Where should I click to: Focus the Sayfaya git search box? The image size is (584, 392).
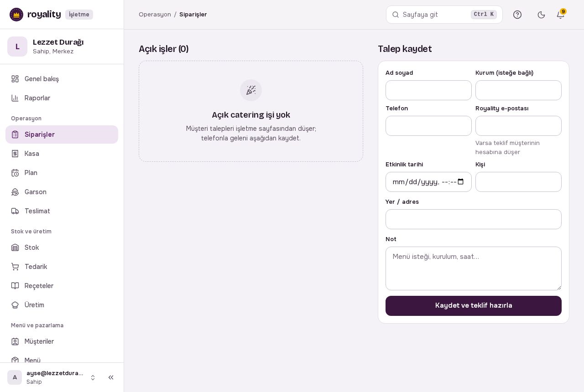[444, 15]
